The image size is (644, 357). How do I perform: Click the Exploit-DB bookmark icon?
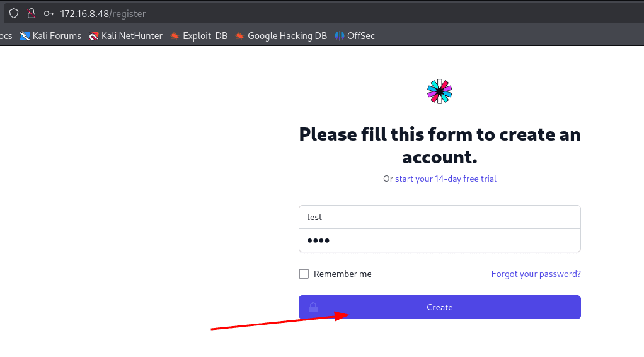coord(175,36)
